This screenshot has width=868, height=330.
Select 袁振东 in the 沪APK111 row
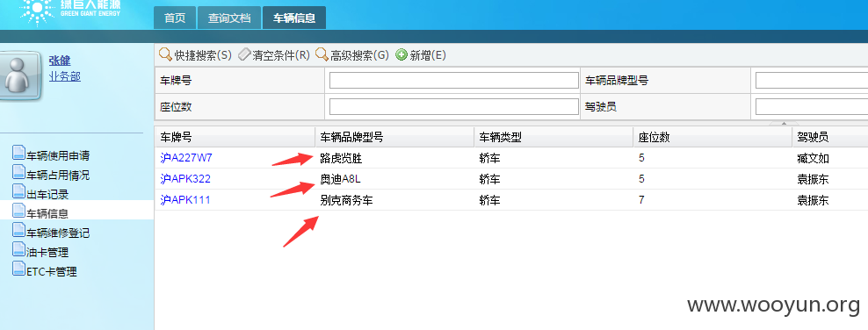coord(813,201)
